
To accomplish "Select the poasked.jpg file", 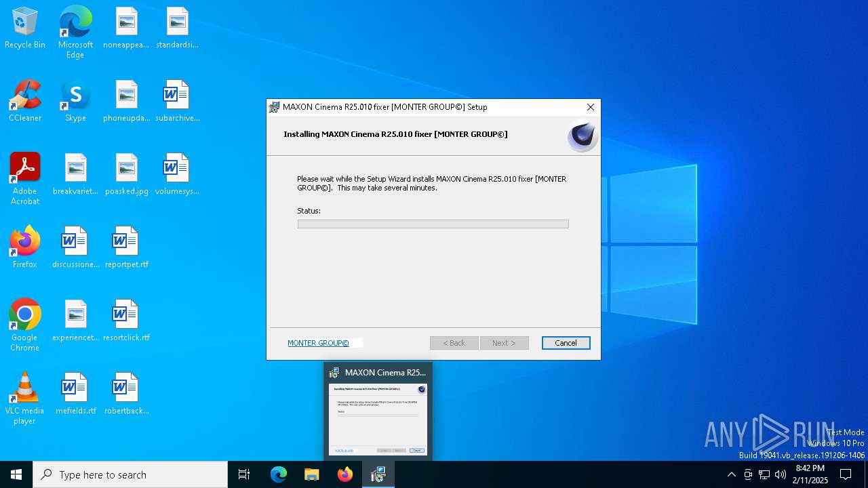I will pyautogui.click(x=126, y=175).
